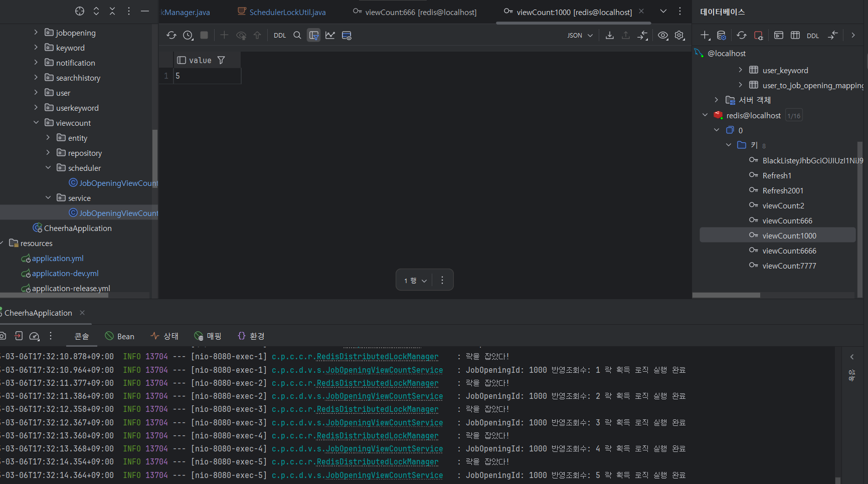The width and height of the screenshot is (868, 484).
Task: Filter the value column
Action: (x=221, y=60)
